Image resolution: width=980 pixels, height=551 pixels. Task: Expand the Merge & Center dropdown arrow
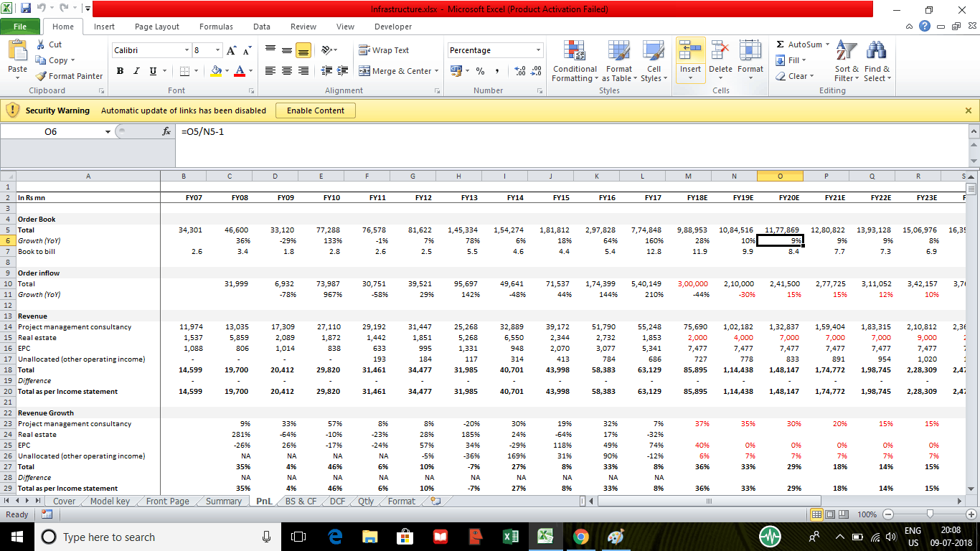tap(437, 71)
